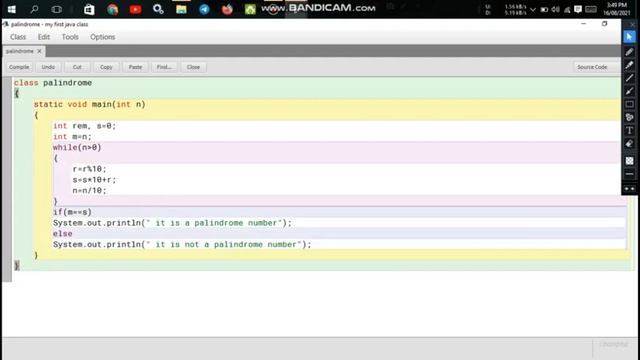Restore down the palindrome editor window
This screenshot has width=640, height=360.
(604, 24)
